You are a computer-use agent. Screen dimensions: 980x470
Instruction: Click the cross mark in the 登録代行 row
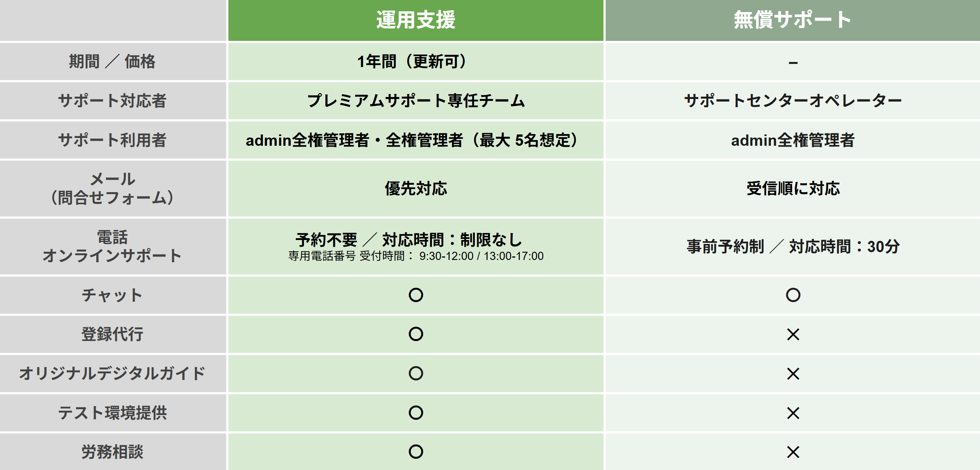pos(793,334)
